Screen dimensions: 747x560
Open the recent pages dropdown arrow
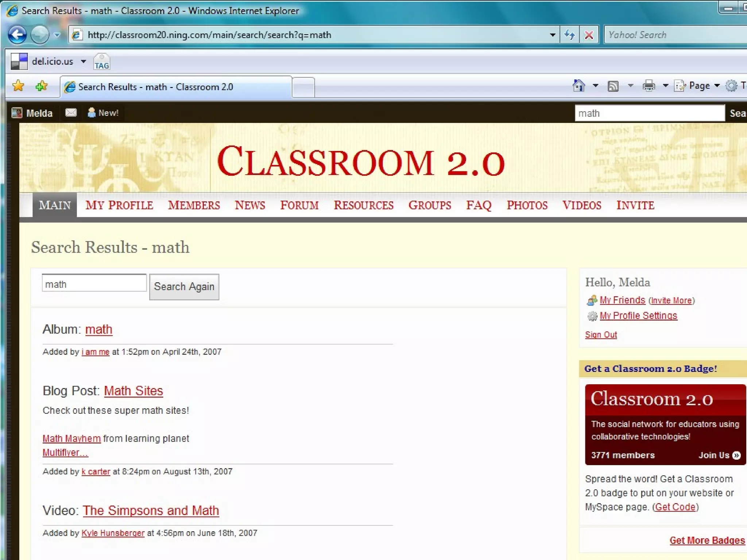pyautogui.click(x=57, y=35)
